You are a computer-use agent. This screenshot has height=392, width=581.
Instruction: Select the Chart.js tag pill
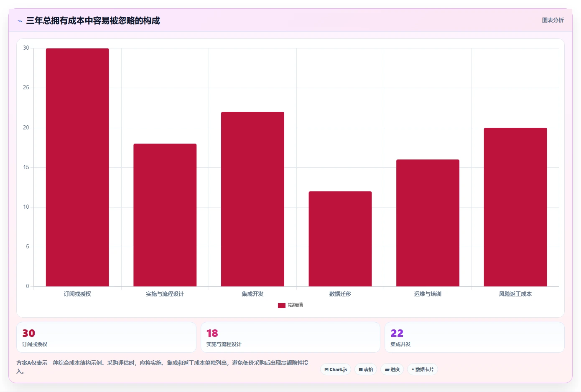(336, 369)
